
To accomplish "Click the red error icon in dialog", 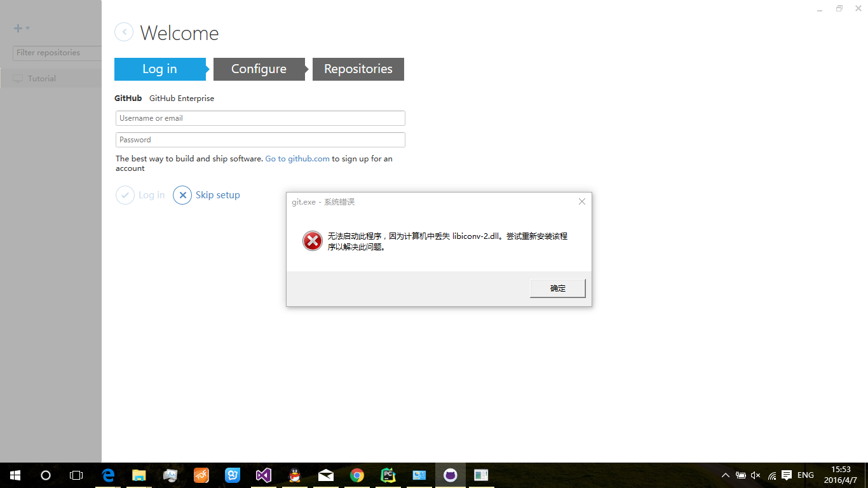I will click(x=312, y=241).
